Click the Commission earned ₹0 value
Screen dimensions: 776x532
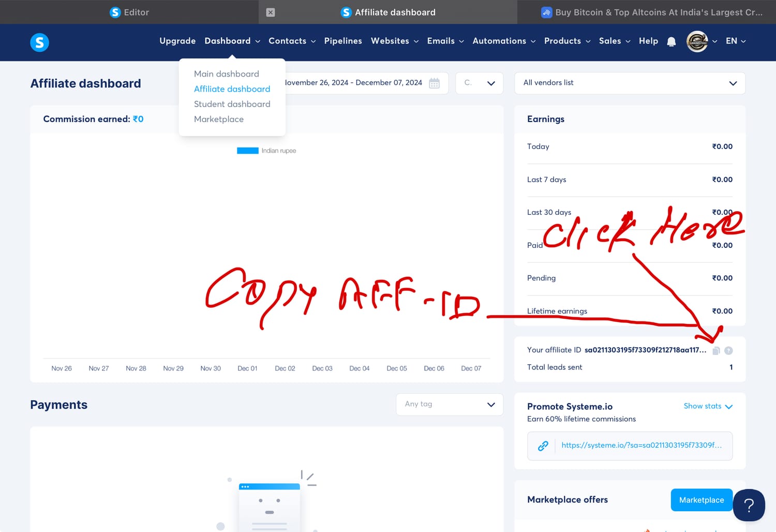(x=138, y=119)
